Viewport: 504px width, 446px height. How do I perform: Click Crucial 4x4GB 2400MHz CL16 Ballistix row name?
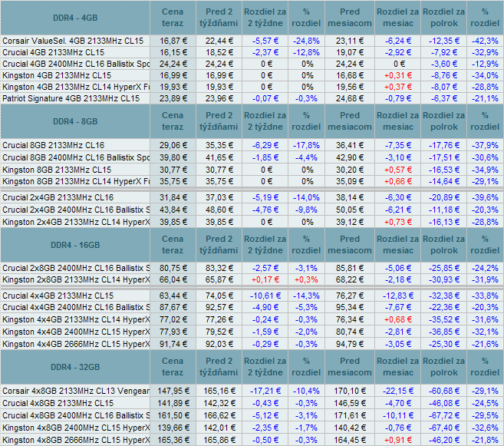point(76,307)
